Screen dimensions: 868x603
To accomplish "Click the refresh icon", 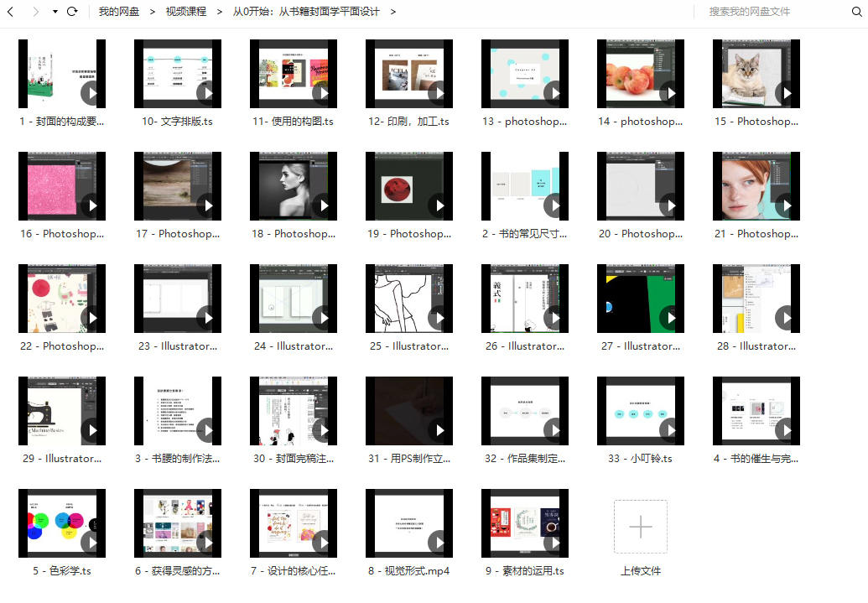I will [x=72, y=12].
